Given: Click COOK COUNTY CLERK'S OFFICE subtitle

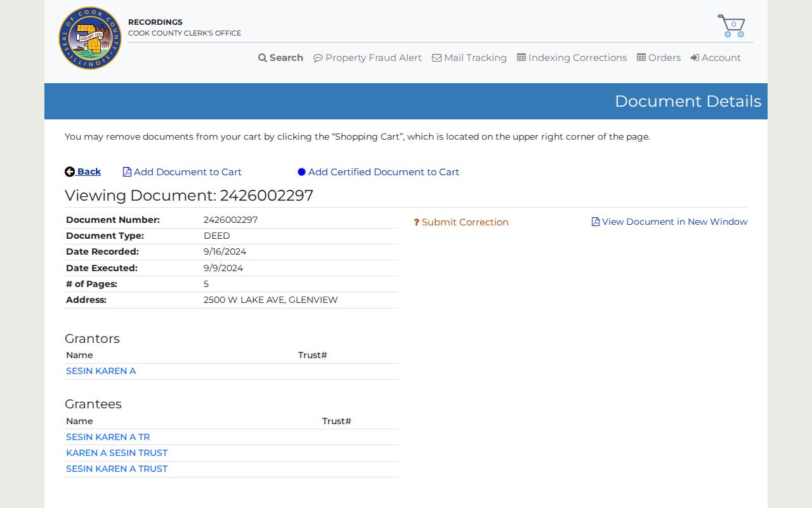Looking at the screenshot, I should tap(185, 33).
